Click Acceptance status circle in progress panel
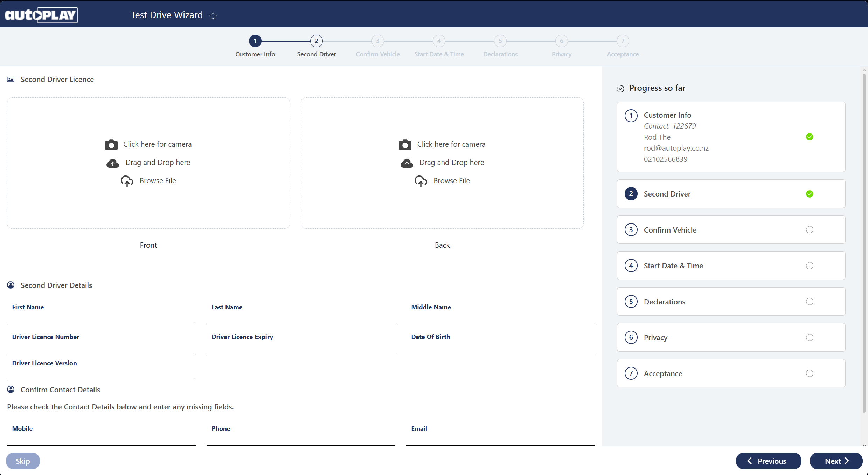Viewport: 868px width, 475px height. coord(809,373)
